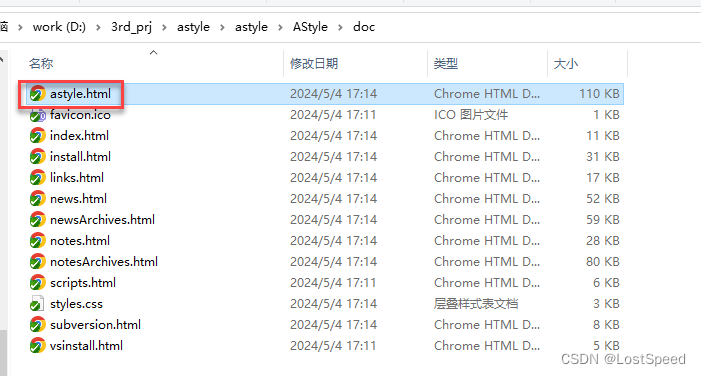This screenshot has width=701, height=376.
Task: Select the install.html file name
Action: 80,157
